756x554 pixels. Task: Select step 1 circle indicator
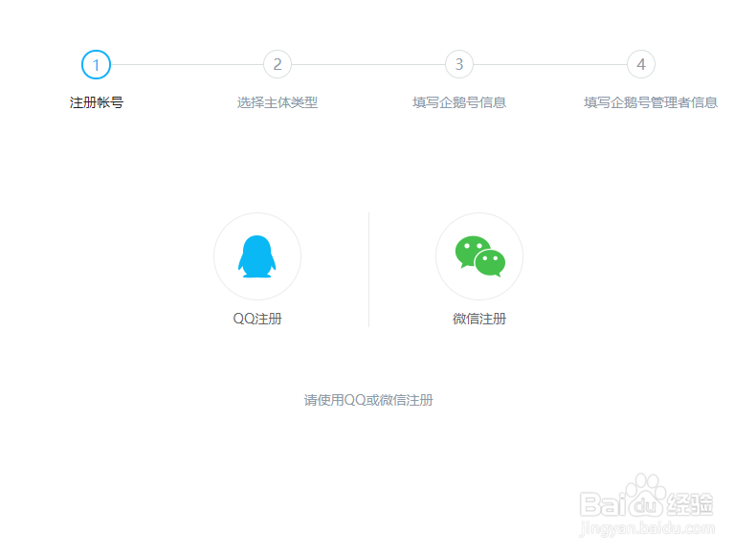[x=96, y=65]
